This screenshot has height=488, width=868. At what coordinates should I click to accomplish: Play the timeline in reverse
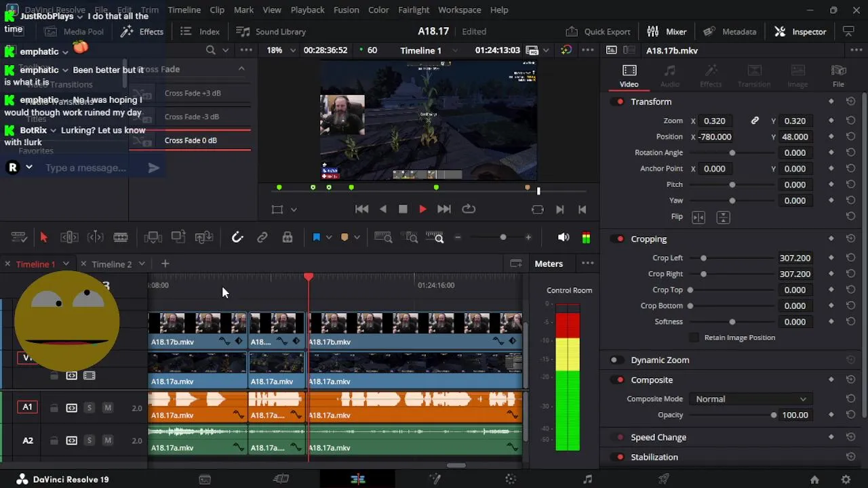click(383, 209)
